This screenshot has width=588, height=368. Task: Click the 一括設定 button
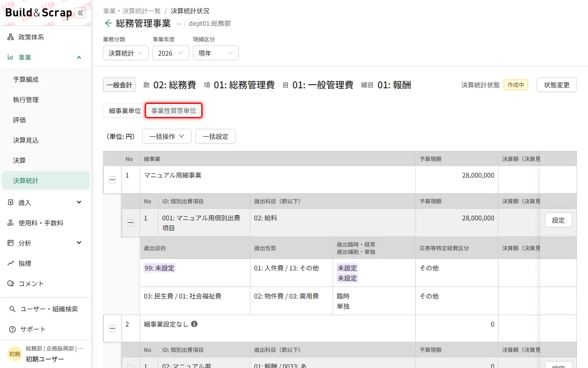[x=215, y=136]
